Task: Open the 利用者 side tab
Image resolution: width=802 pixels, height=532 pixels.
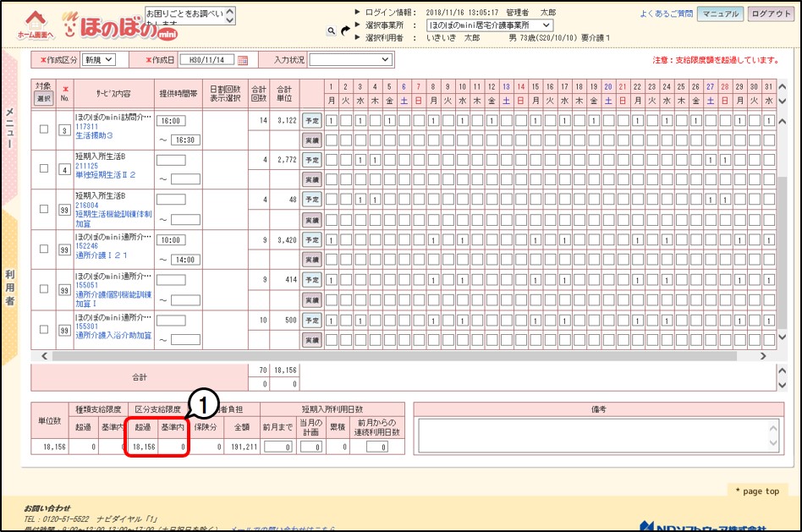Action: tap(9, 288)
